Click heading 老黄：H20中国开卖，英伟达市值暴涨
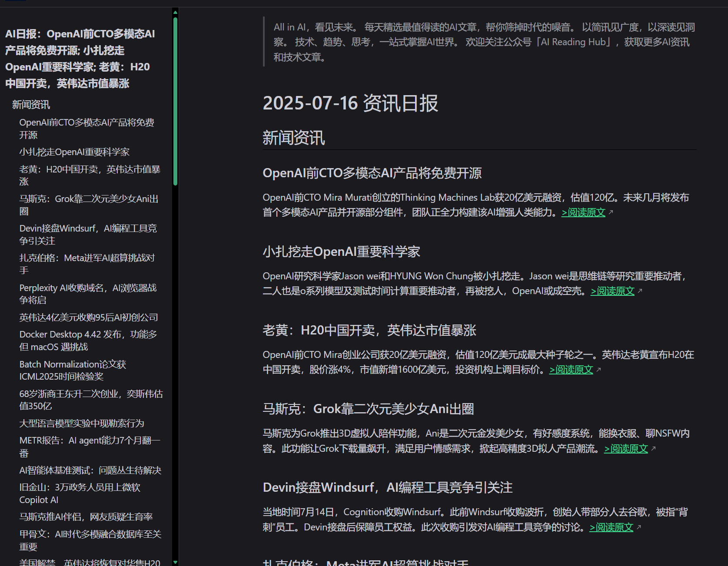 [x=369, y=331]
